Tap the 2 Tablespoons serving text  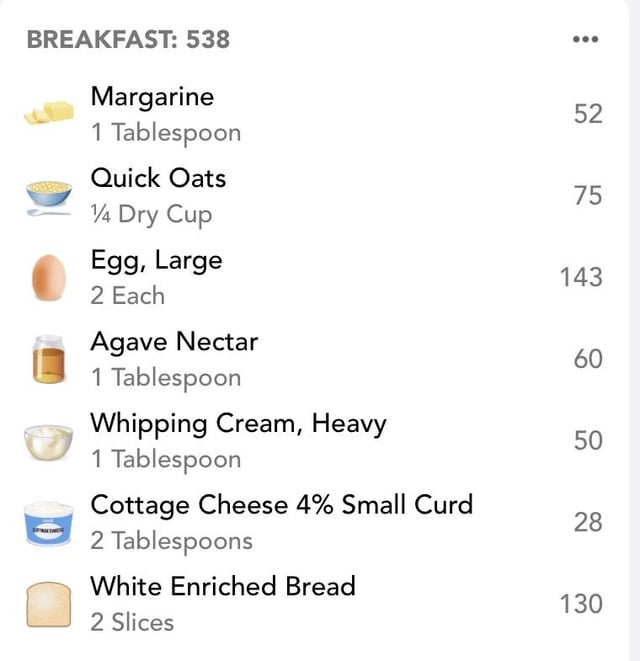coord(172,541)
